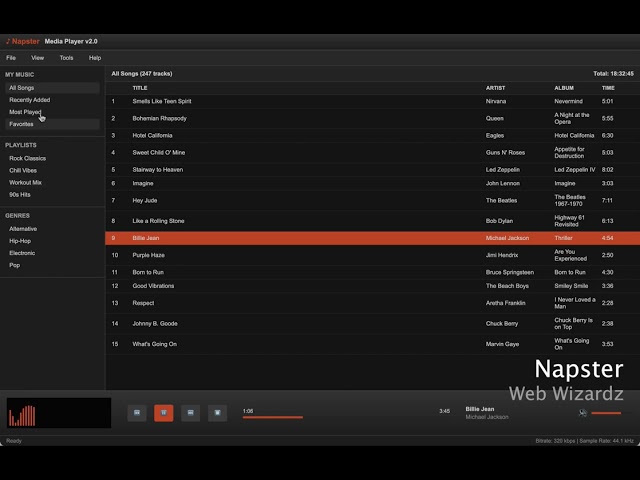Select track Respect
The image size is (640, 480).
(143, 303)
